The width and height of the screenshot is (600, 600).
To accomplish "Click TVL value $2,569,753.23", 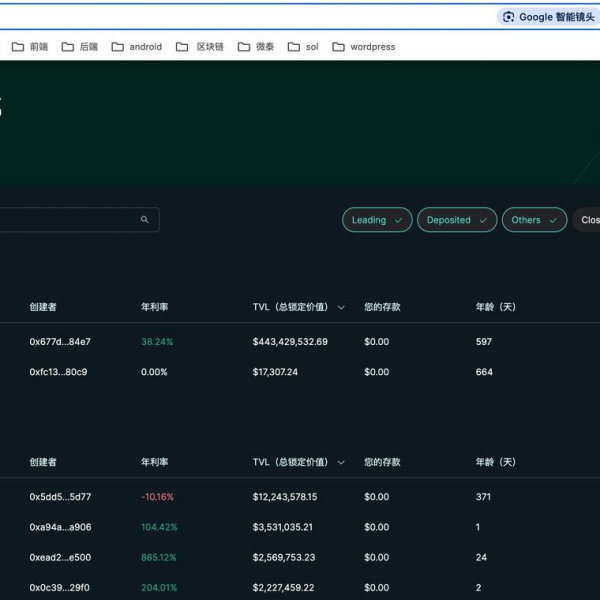I will click(x=284, y=557).
